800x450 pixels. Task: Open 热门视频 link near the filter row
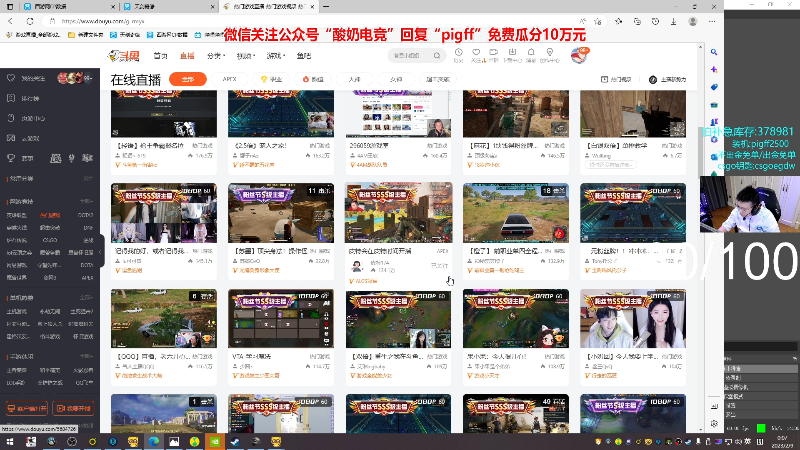616,79
